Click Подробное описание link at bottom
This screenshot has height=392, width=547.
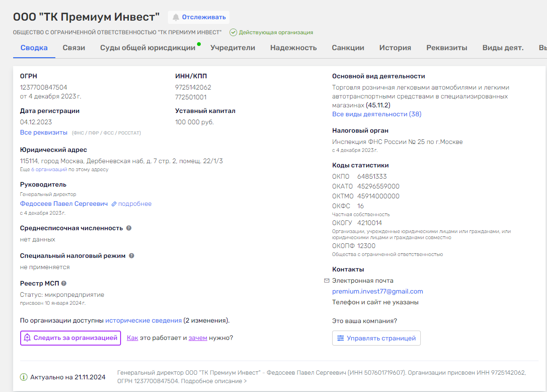[214, 381]
